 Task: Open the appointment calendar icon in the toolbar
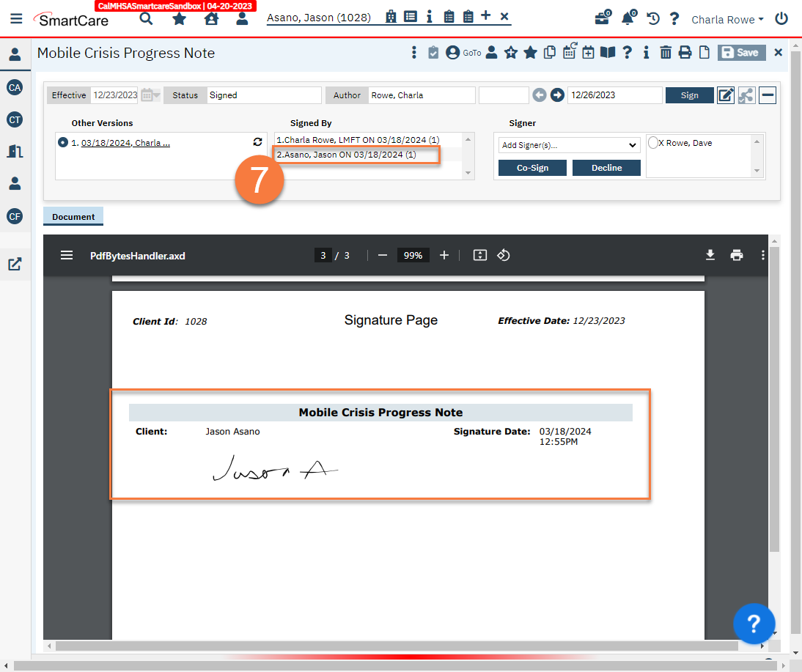[x=588, y=52]
